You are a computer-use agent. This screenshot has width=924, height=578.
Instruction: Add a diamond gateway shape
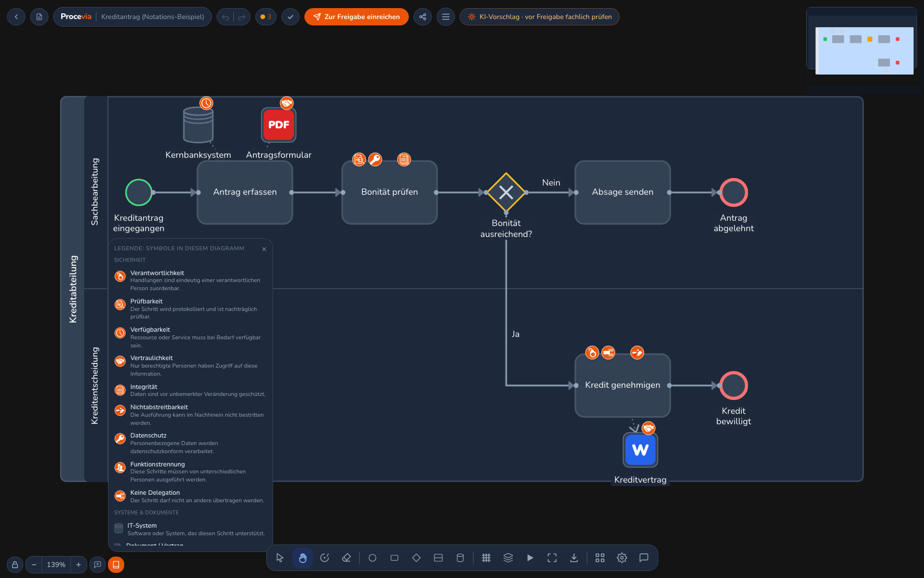pos(416,558)
